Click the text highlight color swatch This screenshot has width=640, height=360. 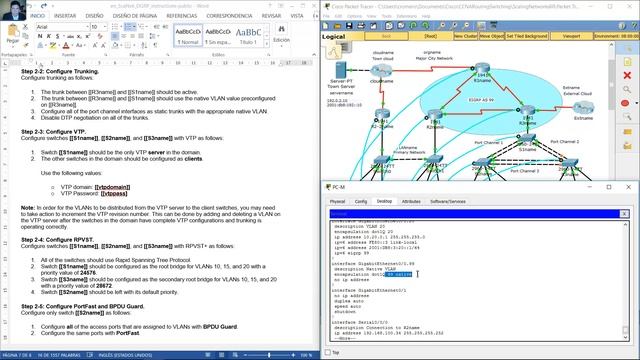click(x=53, y=46)
